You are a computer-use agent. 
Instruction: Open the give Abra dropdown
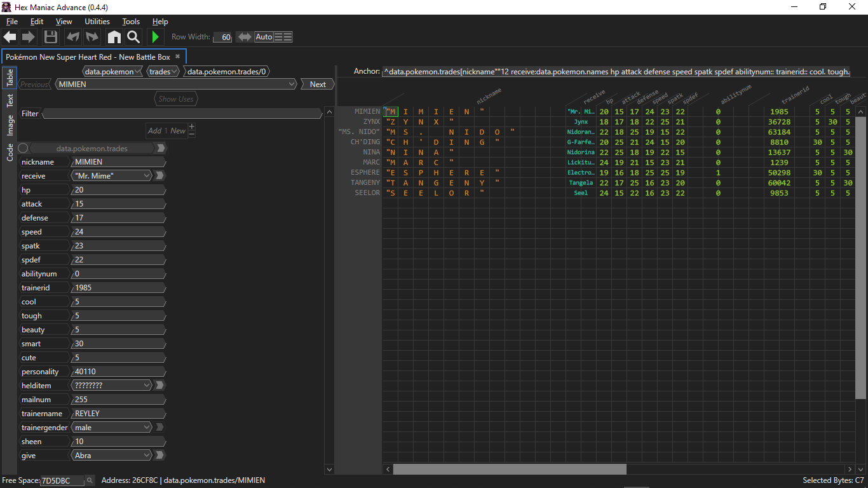(x=112, y=456)
